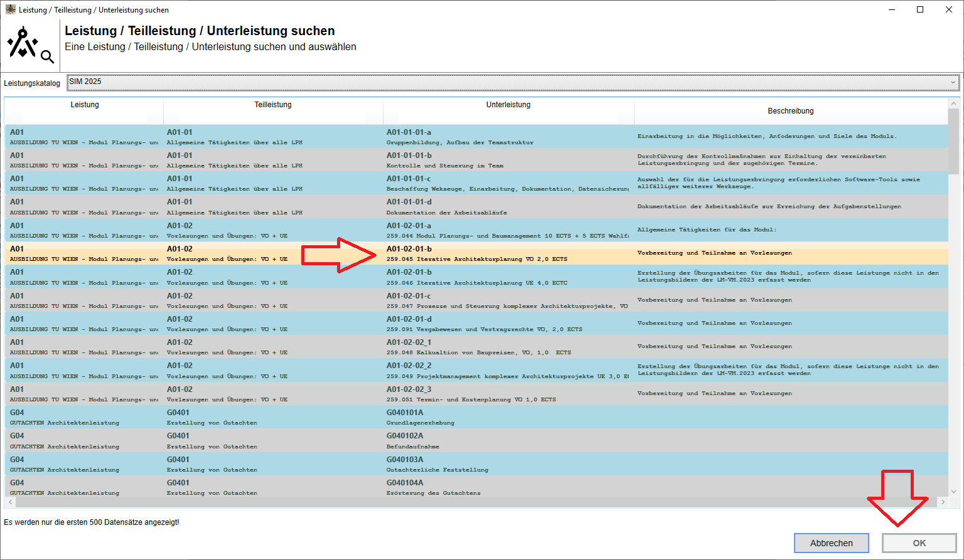
Task: Click left arrow of horizontal scrollbar
Action: [x=9, y=502]
